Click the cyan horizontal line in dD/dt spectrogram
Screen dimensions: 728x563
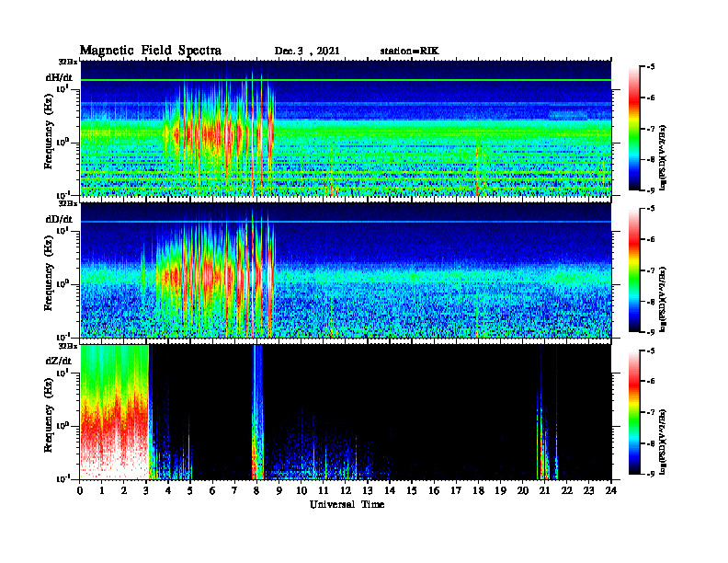pyautogui.click(x=346, y=222)
